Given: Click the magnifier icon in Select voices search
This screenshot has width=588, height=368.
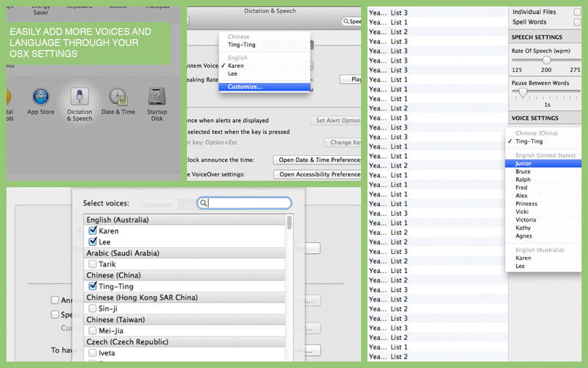Looking at the screenshot, I should [203, 203].
